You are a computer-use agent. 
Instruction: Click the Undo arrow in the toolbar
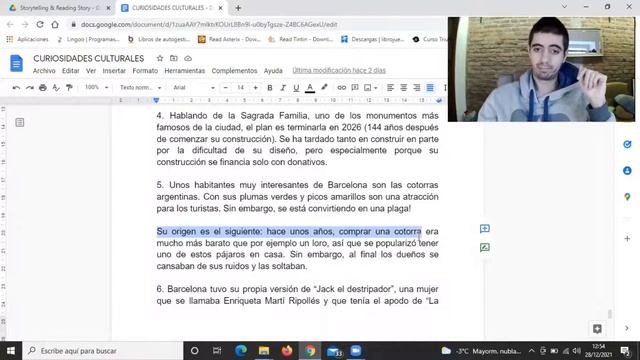16,87
